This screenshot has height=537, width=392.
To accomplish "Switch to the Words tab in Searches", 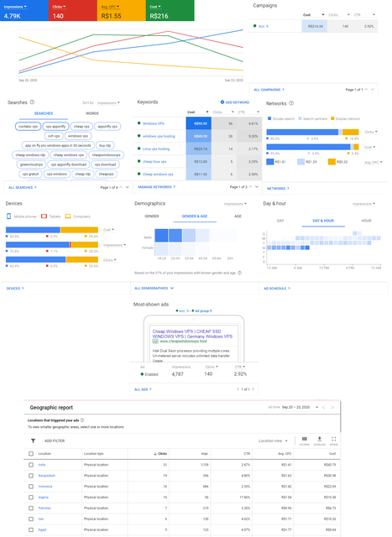I will click(92, 113).
